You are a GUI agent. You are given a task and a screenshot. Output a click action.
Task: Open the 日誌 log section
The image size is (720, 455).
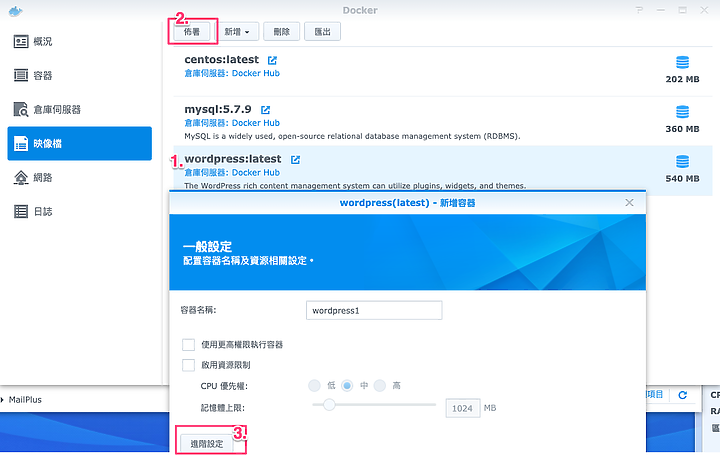[x=79, y=212]
